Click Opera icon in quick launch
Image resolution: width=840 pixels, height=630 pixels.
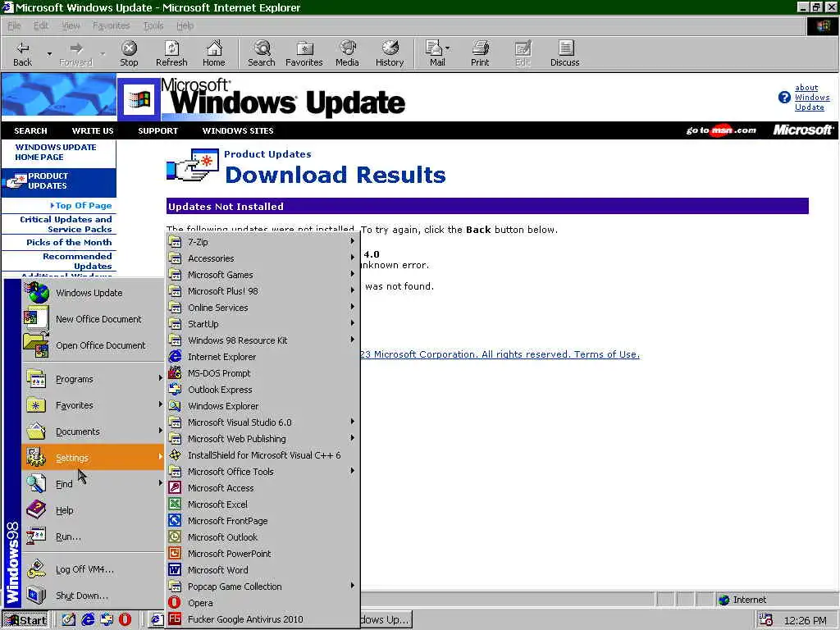[x=125, y=620]
